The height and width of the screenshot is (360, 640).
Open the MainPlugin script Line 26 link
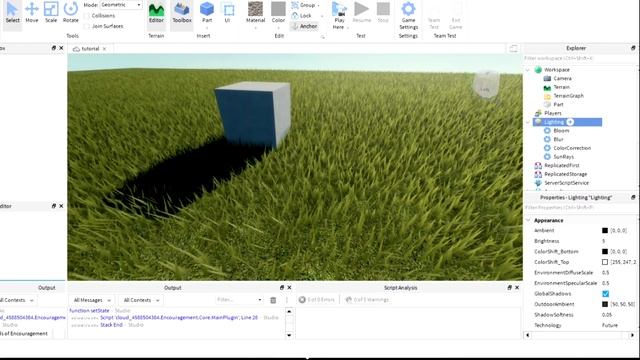click(x=179, y=317)
